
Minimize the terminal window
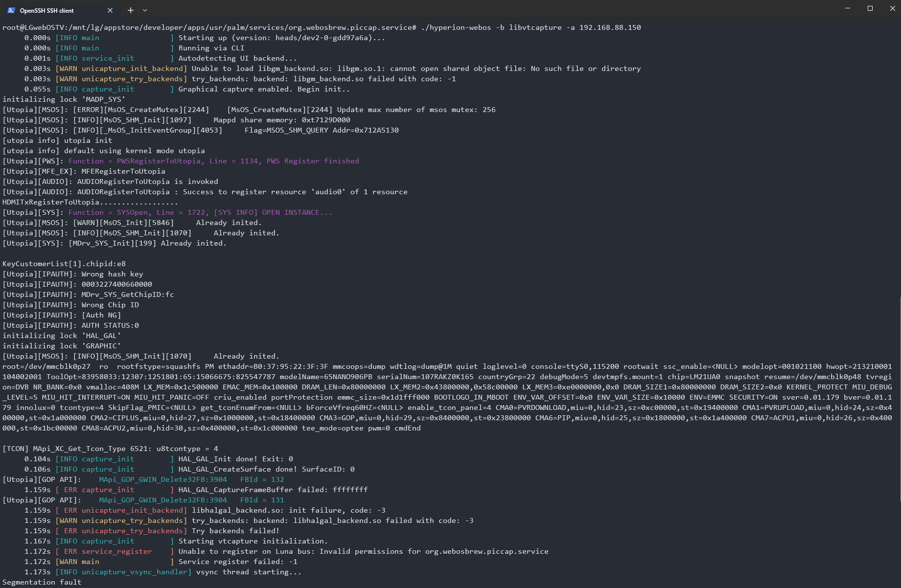pos(848,8)
